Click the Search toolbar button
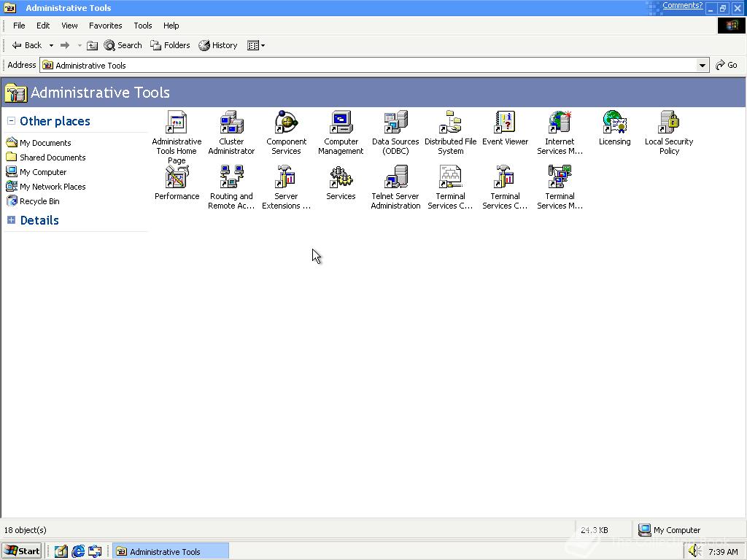The image size is (747, 560). pyautogui.click(x=123, y=45)
